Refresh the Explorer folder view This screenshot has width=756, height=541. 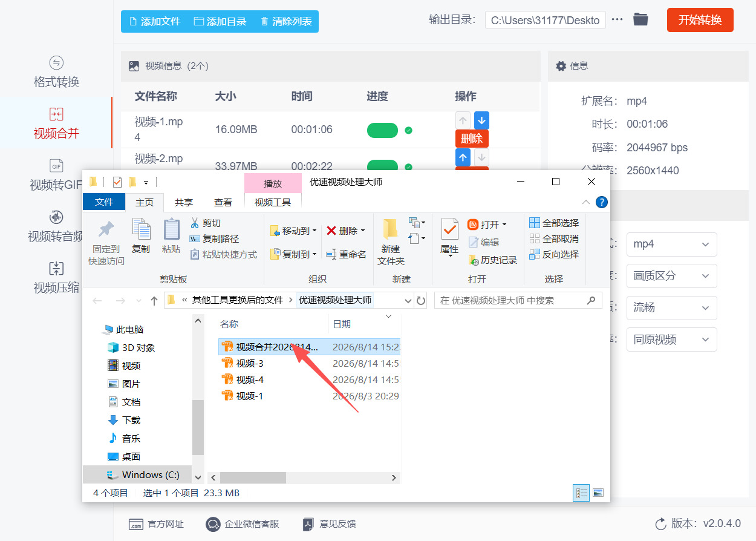[421, 300]
